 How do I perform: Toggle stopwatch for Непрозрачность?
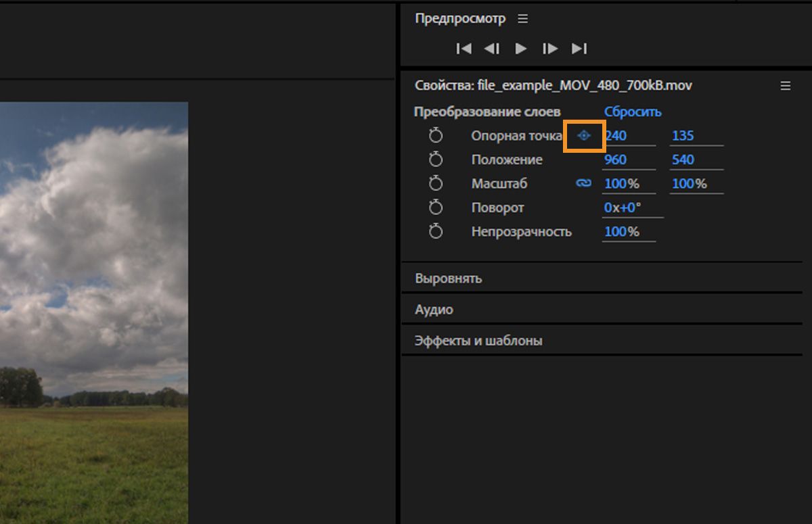click(x=436, y=231)
